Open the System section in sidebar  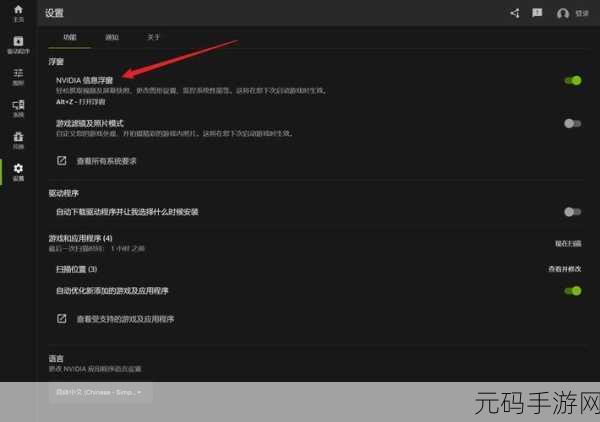[x=18, y=108]
